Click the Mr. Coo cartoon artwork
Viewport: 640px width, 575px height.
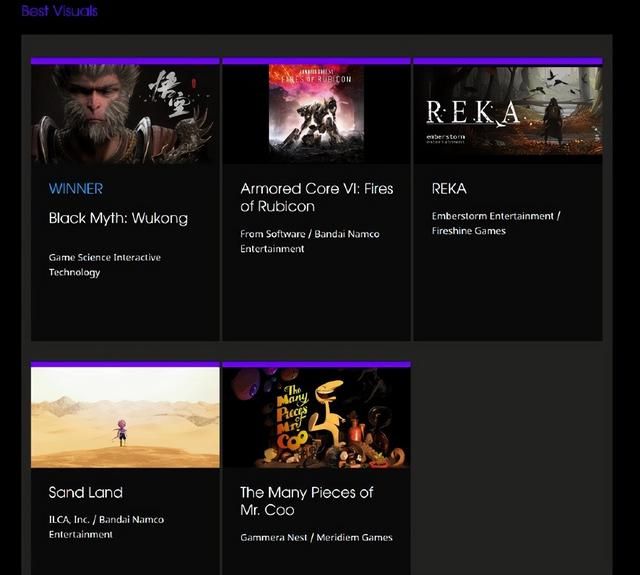[316, 417]
